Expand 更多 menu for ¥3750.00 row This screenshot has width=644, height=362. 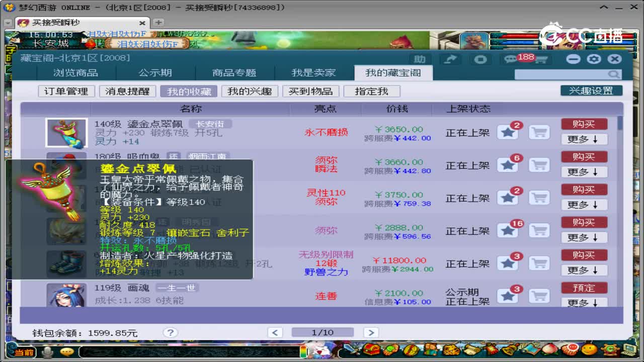pos(584,205)
